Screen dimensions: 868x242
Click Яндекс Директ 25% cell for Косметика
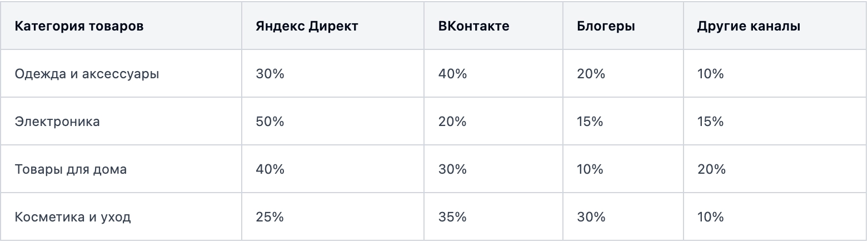click(270, 217)
